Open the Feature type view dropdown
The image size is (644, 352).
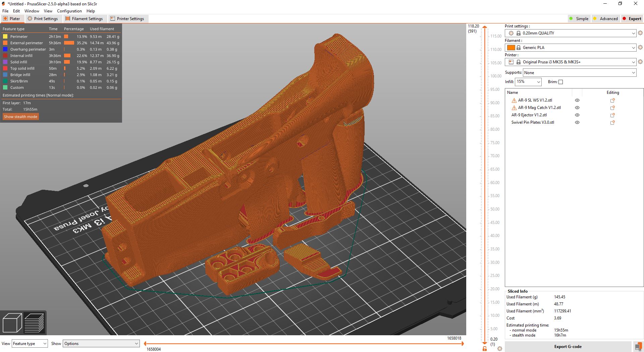[x=30, y=344]
